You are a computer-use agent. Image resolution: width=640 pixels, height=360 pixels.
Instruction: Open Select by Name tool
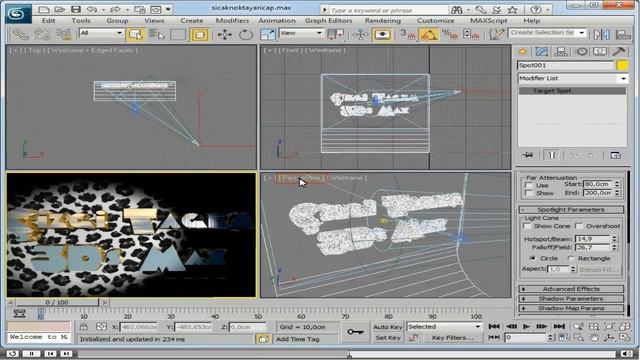157,35
